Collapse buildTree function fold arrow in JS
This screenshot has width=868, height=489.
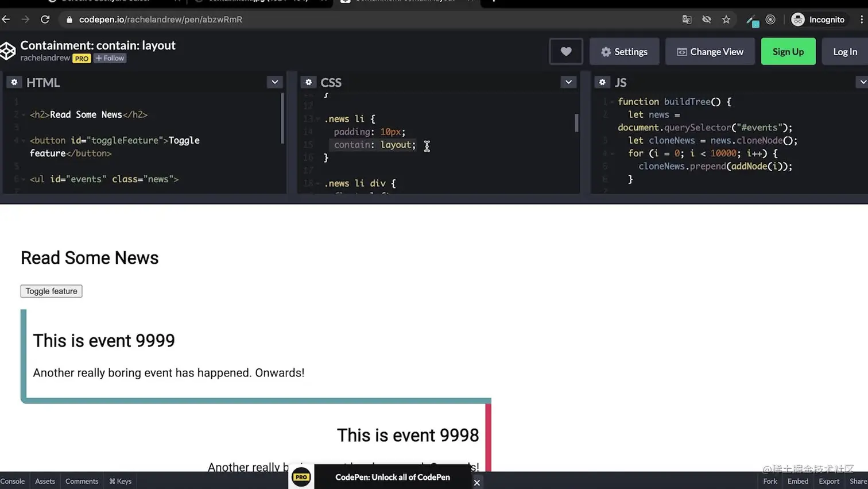point(612,102)
